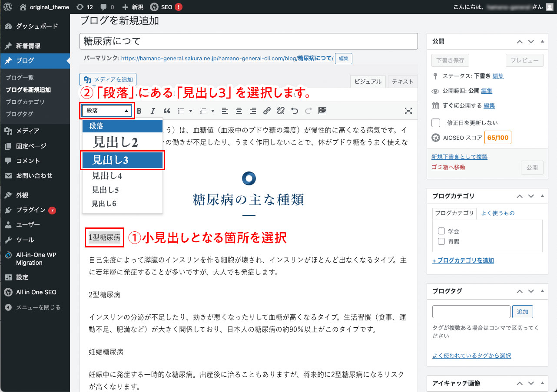Click プレビュー button
Viewport: 557px width, 392px height.
(524, 60)
